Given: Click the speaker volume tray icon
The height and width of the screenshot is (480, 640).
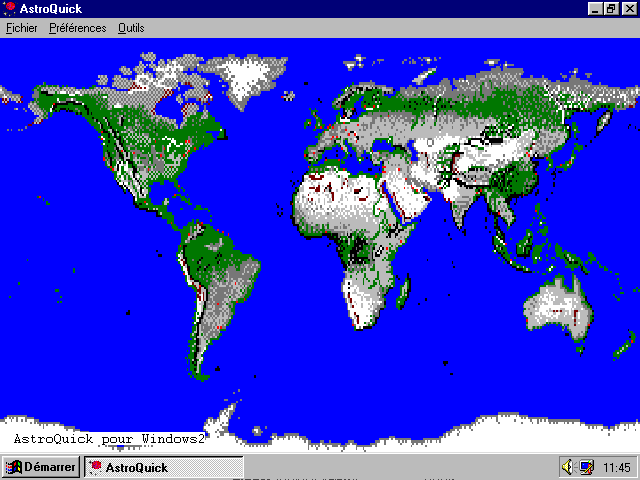Looking at the screenshot, I should click(x=567, y=467).
